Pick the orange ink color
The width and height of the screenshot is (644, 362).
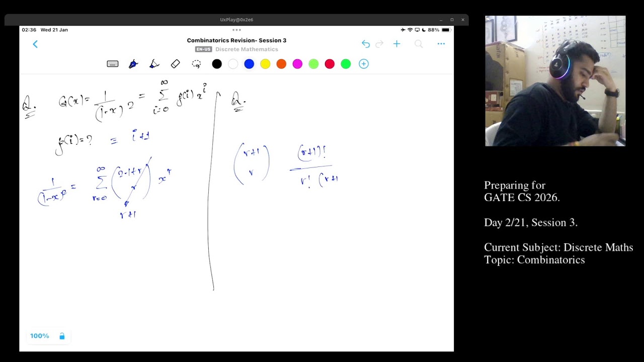coord(281,64)
